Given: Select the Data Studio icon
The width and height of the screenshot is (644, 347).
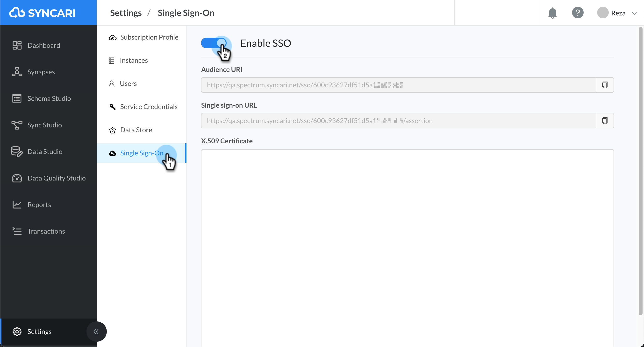Looking at the screenshot, I should [x=16, y=151].
